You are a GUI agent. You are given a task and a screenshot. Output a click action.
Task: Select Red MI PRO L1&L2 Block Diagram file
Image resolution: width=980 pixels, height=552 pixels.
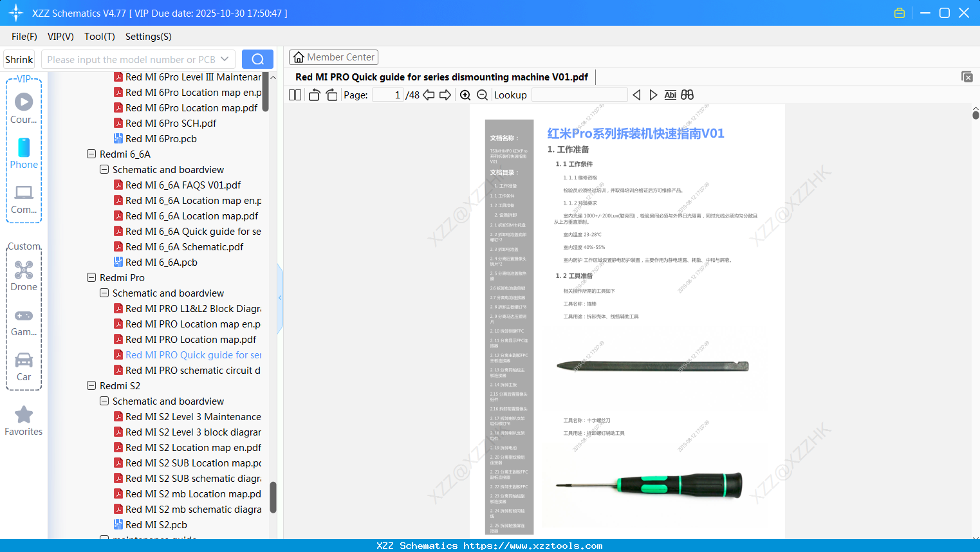point(193,309)
